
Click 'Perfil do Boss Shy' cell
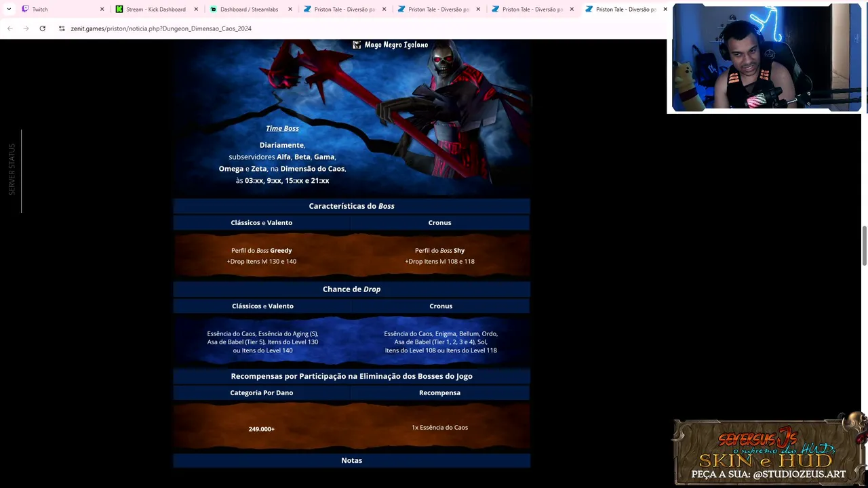pyautogui.click(x=439, y=251)
